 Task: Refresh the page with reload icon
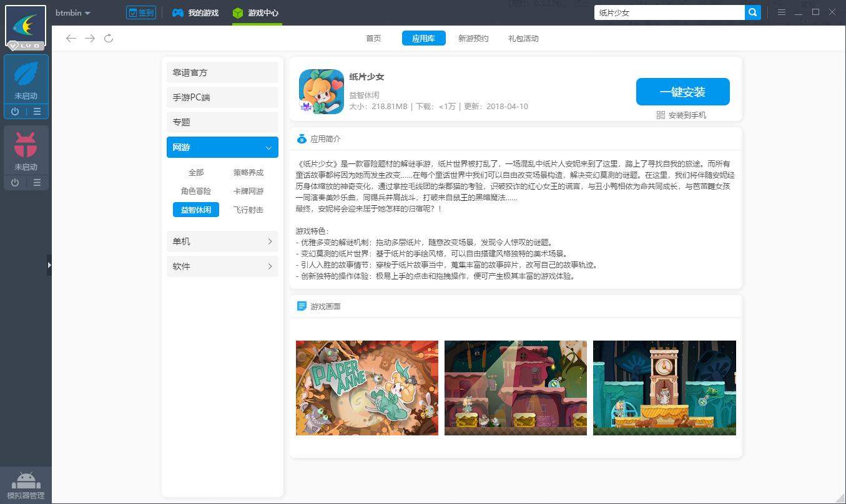[x=109, y=39]
